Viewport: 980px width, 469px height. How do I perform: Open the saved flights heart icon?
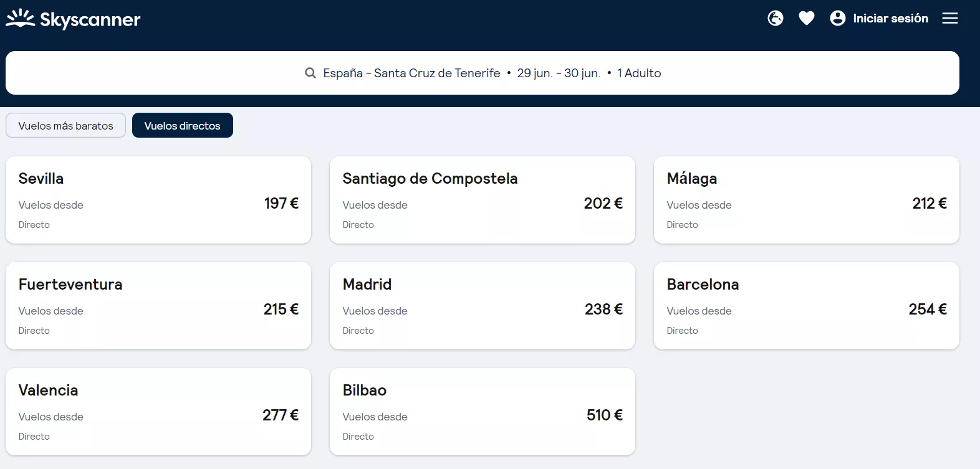tap(807, 18)
